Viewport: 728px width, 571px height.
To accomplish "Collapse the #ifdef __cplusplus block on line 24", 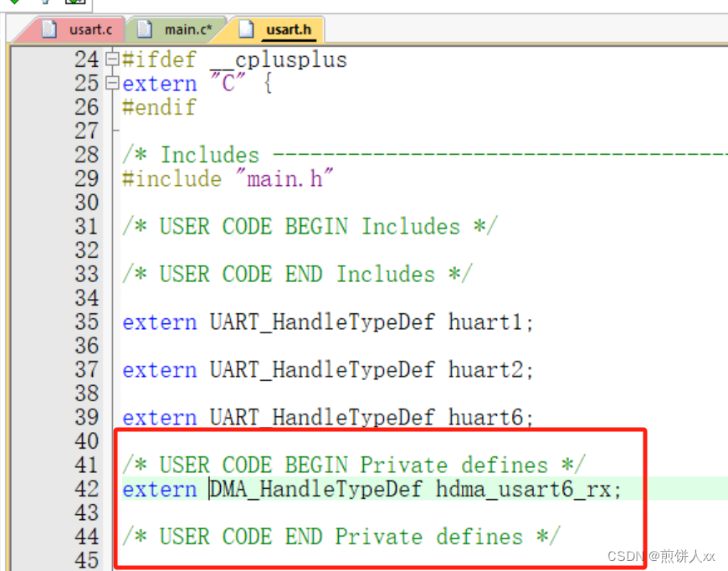I will (111, 59).
